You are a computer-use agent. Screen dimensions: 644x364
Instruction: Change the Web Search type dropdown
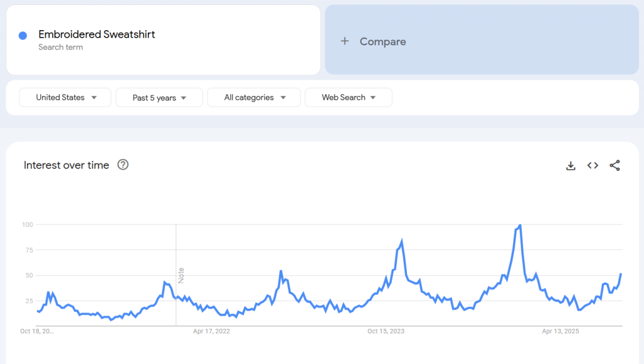tap(348, 97)
